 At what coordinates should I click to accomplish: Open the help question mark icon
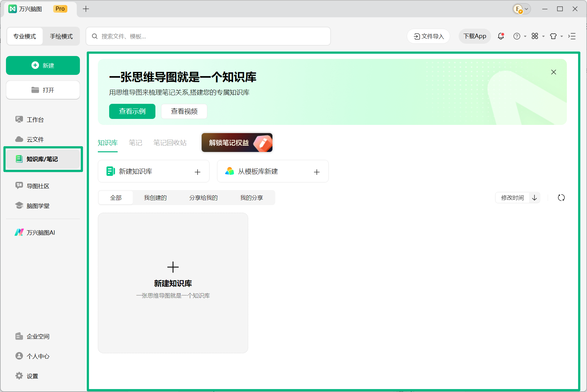click(517, 36)
